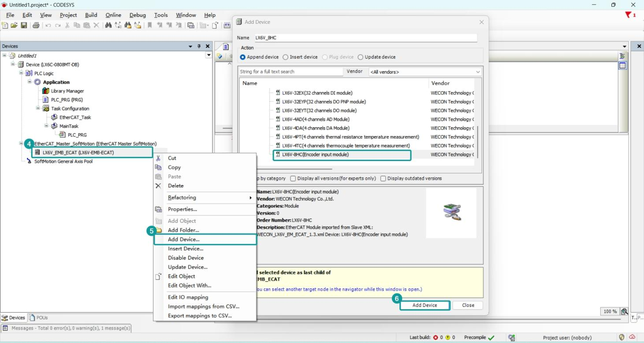
Task: Click the Toggle Bookmark toolbar icon
Action: (x=150, y=26)
